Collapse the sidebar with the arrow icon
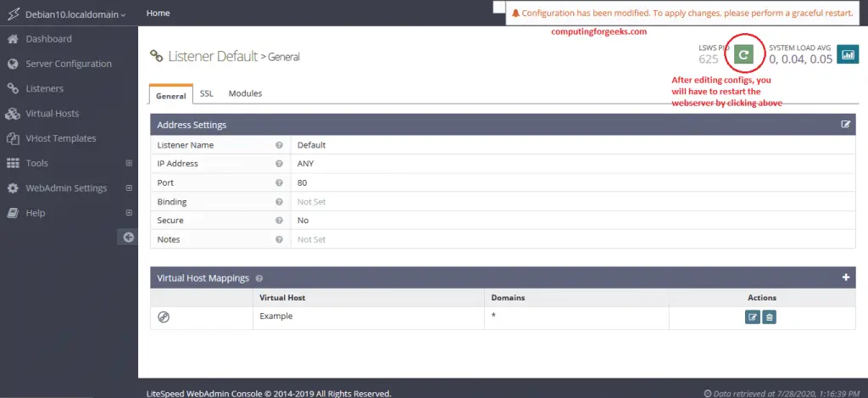This screenshot has height=398, width=868. [129, 238]
